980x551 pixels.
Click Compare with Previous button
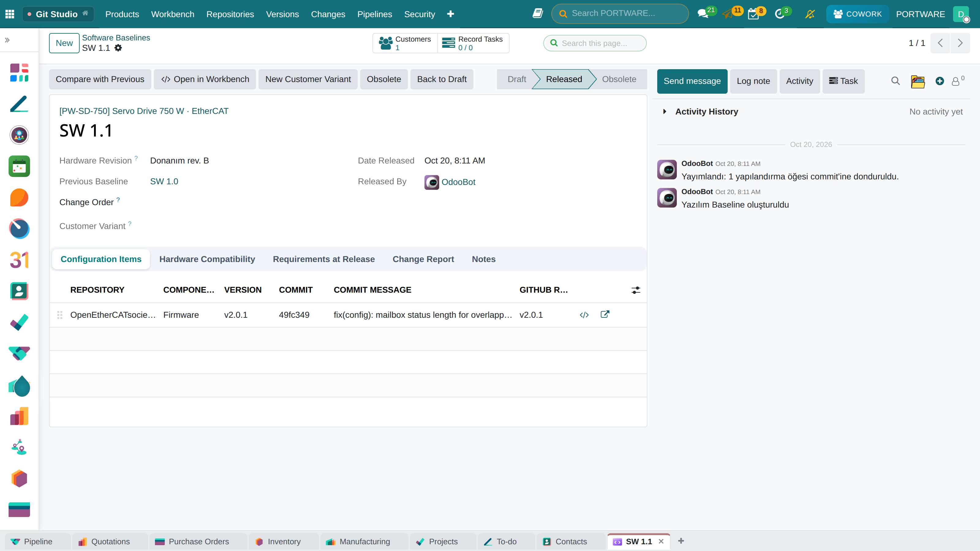tap(100, 79)
